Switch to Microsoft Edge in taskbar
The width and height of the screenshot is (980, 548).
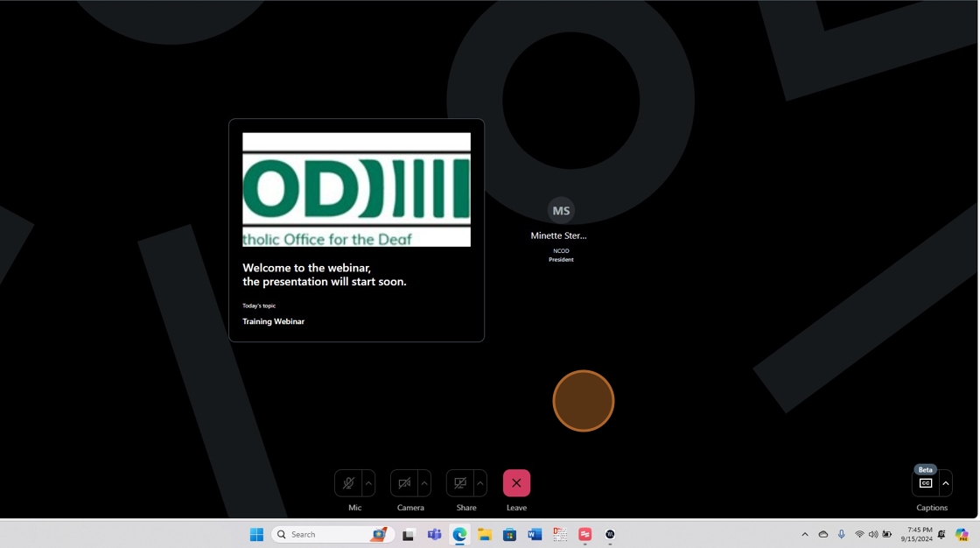[x=459, y=534]
